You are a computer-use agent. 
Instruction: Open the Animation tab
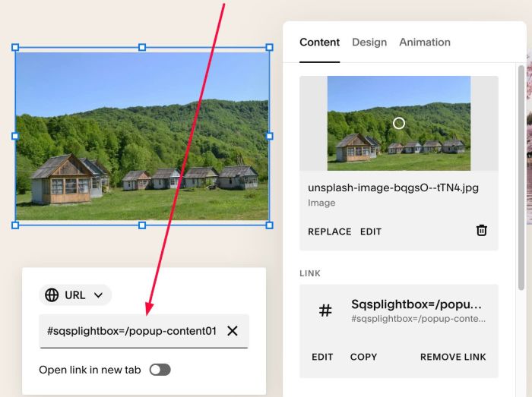click(425, 43)
